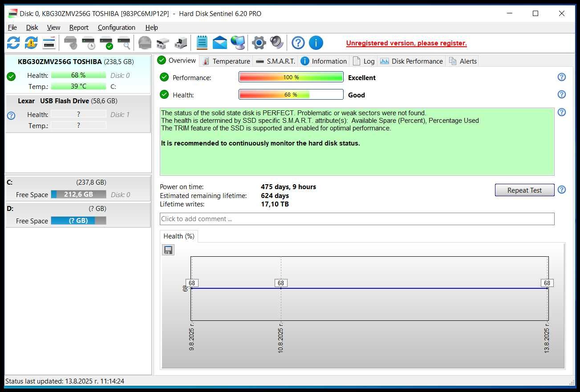This screenshot has height=392, width=580.
Task: Open the Disk Performance tab
Action: click(x=412, y=61)
